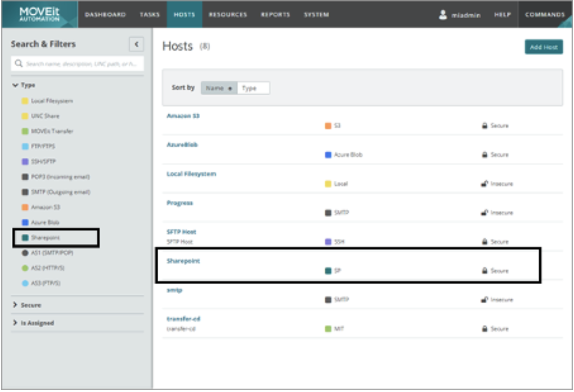Sort hosts by Type
This screenshot has height=392, width=574.
click(253, 88)
